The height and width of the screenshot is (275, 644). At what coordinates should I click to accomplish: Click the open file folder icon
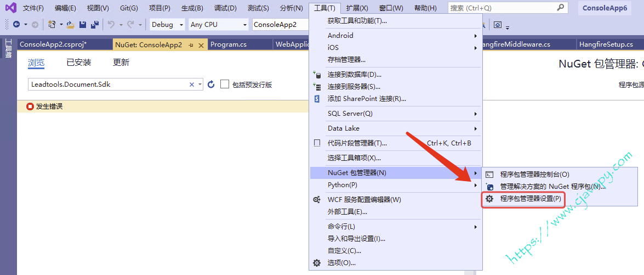click(x=71, y=25)
